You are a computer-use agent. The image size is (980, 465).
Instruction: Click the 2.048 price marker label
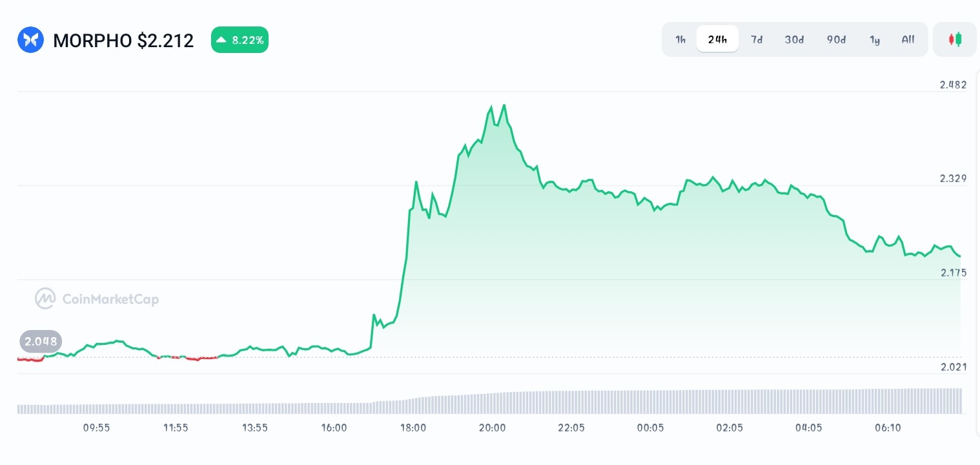(41, 341)
